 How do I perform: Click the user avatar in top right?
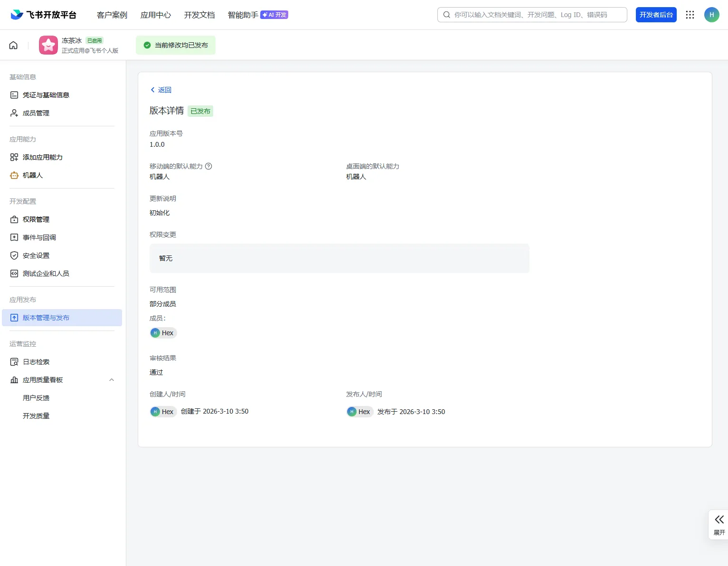click(x=711, y=15)
